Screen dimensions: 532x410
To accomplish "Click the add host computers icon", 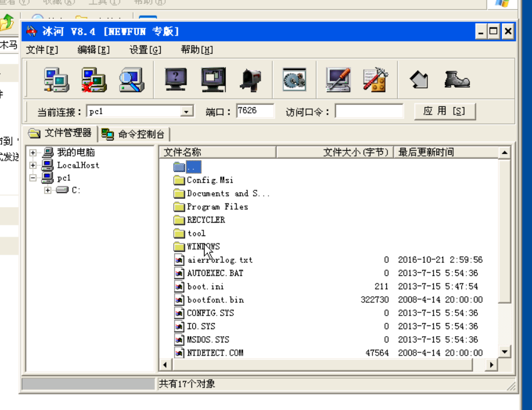I will [57, 79].
